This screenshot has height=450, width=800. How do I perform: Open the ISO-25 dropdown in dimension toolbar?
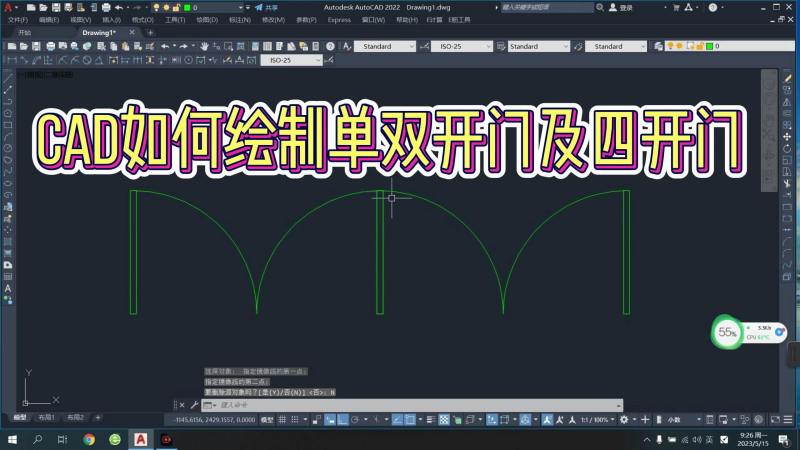pos(291,60)
